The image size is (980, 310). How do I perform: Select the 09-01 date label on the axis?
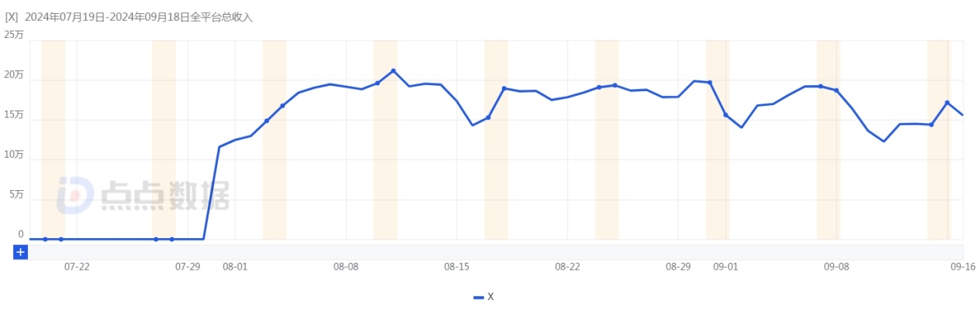725,267
